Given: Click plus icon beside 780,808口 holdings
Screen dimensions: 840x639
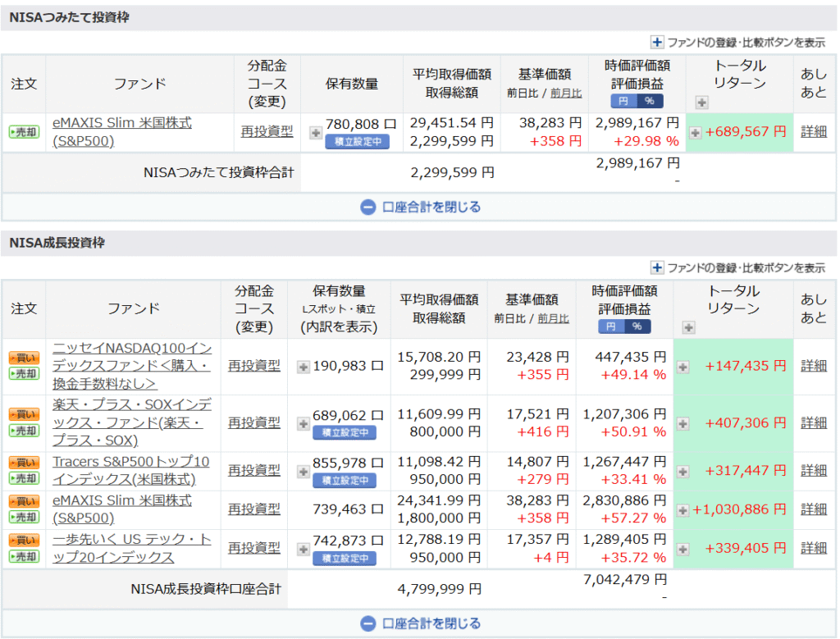Looking at the screenshot, I should 316,132.
